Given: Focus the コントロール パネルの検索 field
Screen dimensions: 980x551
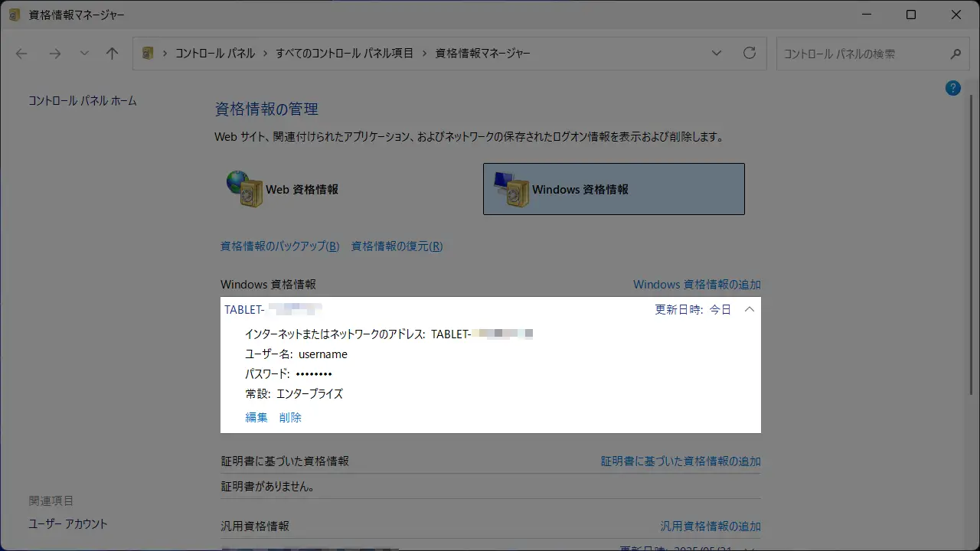Looking at the screenshot, I should [861, 54].
